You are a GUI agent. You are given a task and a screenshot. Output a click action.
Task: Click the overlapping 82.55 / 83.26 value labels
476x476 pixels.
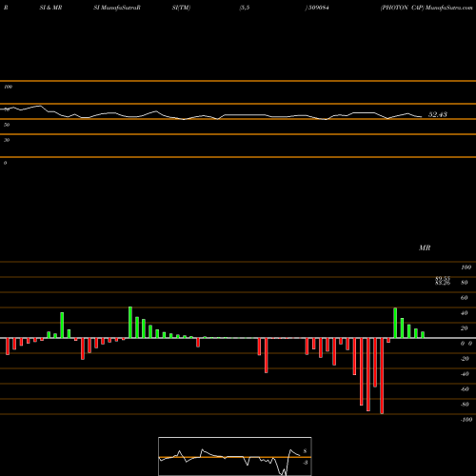click(443, 281)
